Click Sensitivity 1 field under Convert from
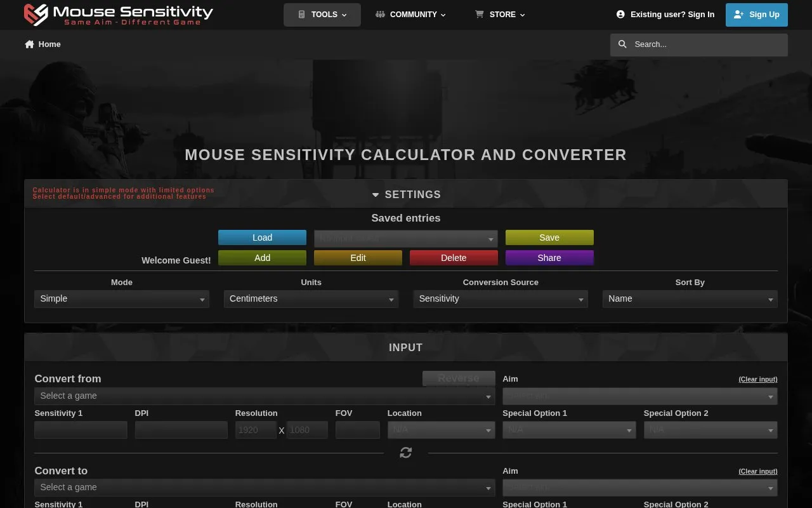The image size is (812, 508). (81, 430)
